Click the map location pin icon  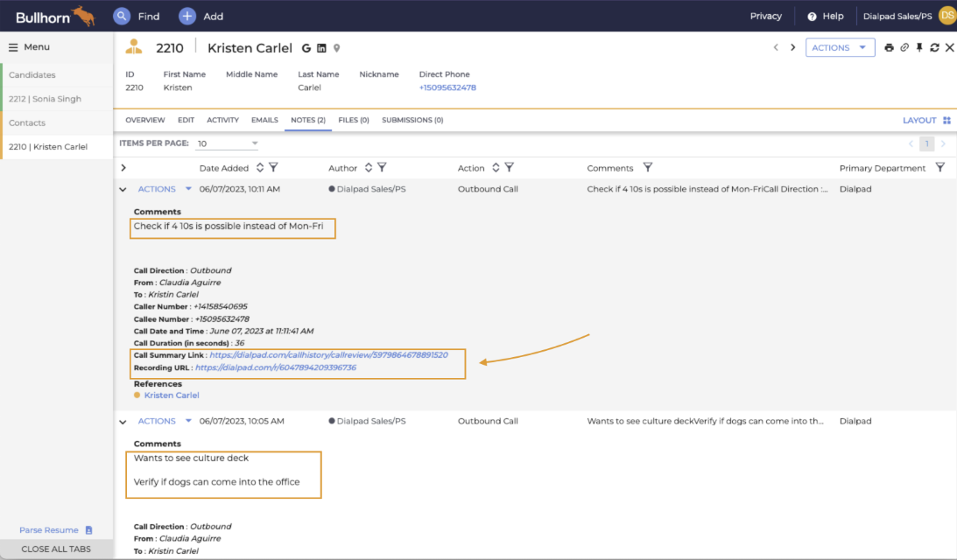coord(336,48)
